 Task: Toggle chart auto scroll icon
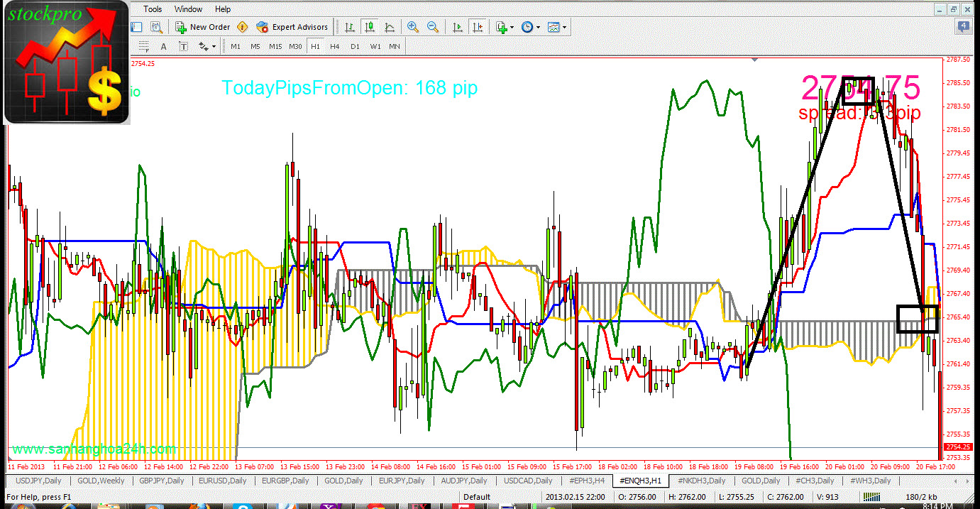click(458, 27)
